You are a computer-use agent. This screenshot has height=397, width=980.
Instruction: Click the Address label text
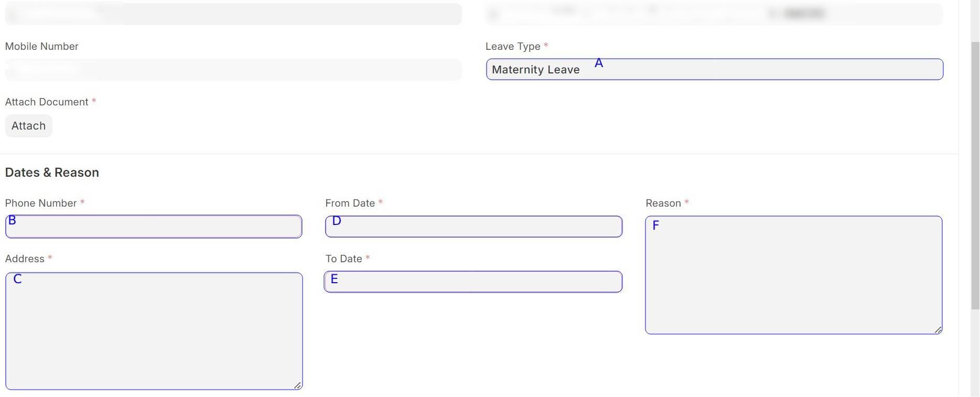click(x=25, y=259)
